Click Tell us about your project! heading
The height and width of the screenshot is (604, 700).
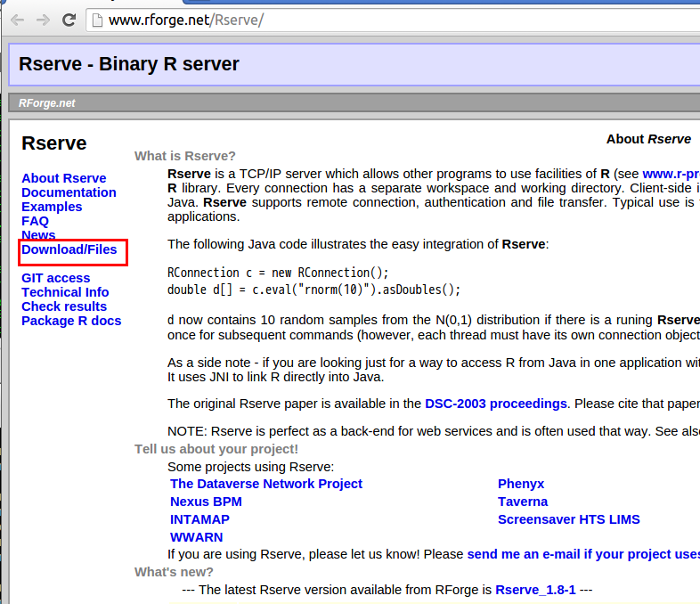(216, 449)
